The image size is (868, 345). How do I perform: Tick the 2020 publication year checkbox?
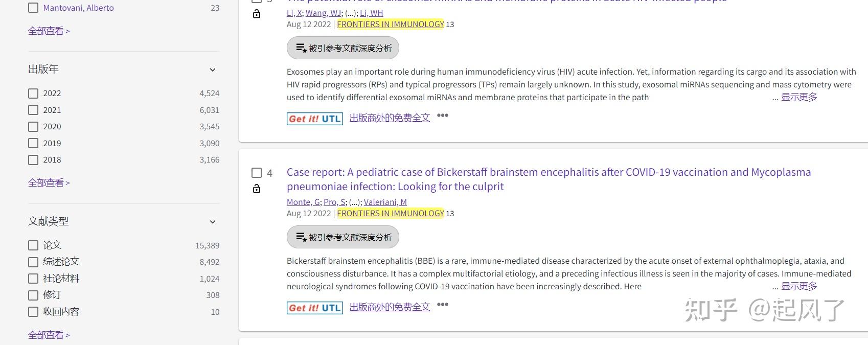click(x=33, y=127)
